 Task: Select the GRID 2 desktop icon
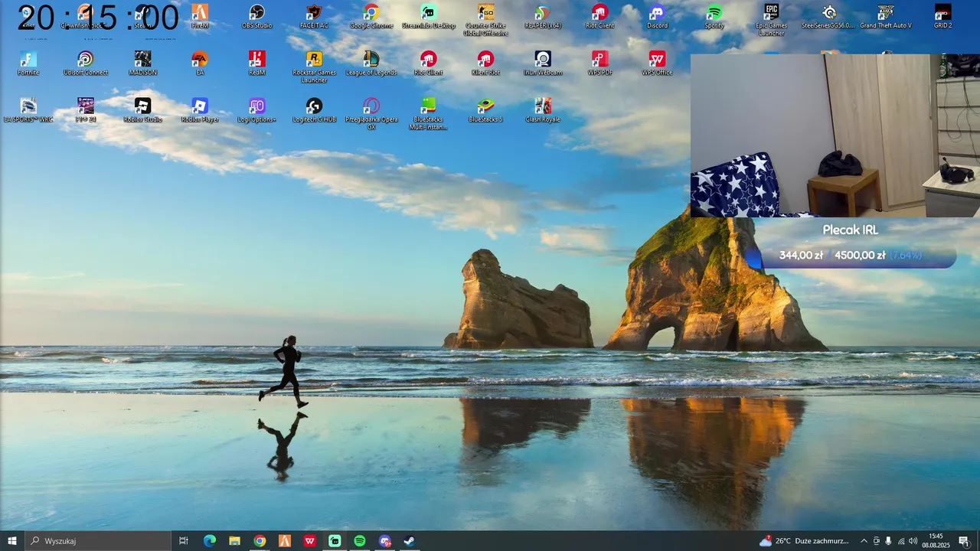click(x=942, y=17)
